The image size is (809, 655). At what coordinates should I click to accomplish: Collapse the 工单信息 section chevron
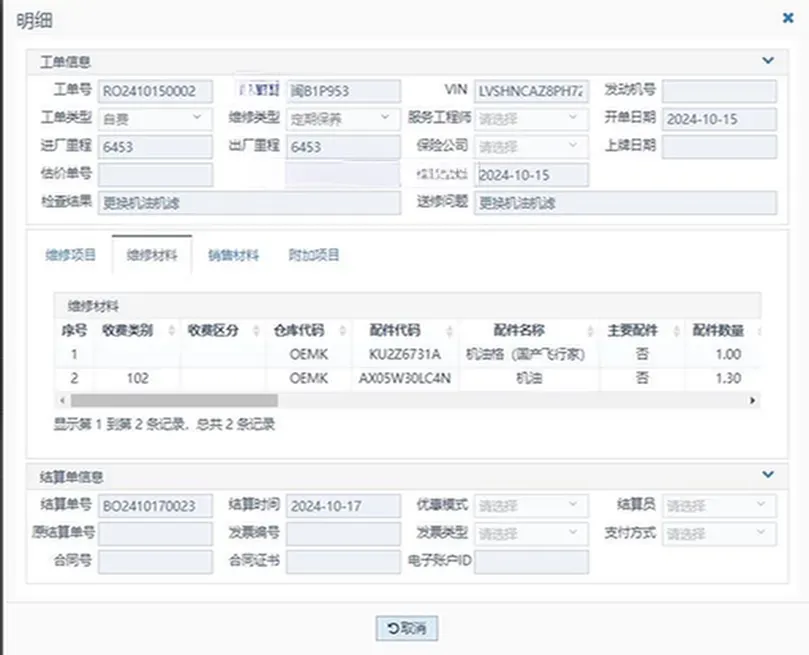[767, 61]
